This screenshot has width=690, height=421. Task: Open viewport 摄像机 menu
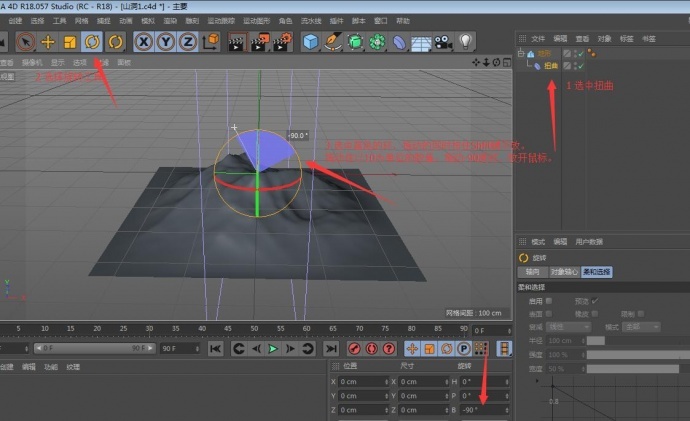click(x=32, y=62)
